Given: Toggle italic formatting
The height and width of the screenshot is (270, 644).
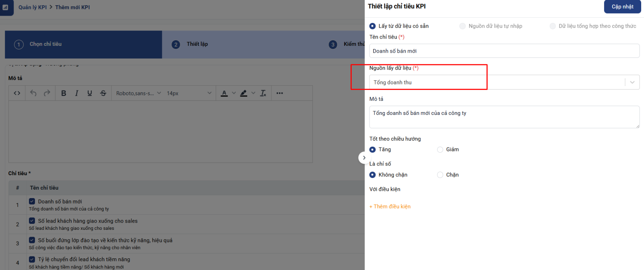Looking at the screenshot, I should 76,93.
